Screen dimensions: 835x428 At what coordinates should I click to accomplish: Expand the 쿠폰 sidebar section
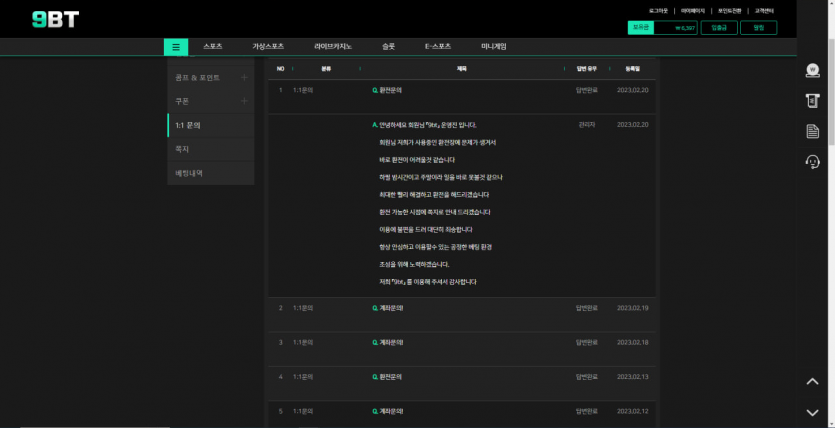pyautogui.click(x=244, y=101)
